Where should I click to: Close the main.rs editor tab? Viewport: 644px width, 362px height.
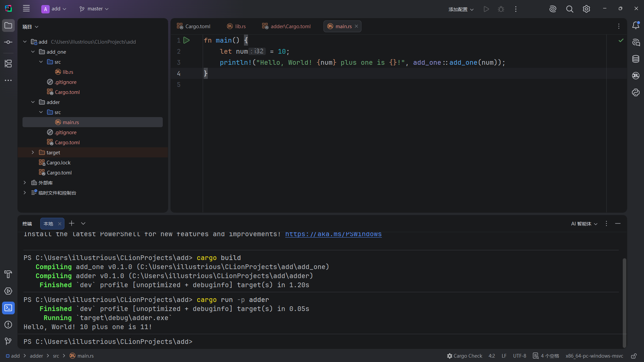pyautogui.click(x=356, y=26)
